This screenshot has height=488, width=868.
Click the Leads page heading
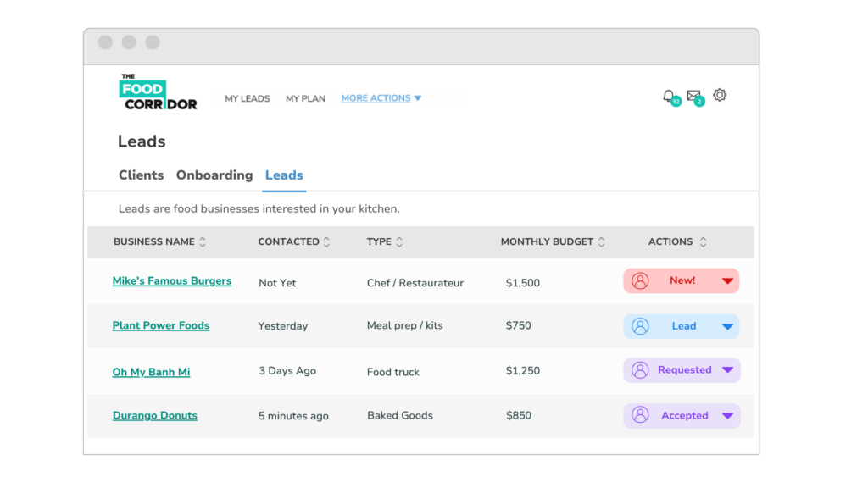142,141
